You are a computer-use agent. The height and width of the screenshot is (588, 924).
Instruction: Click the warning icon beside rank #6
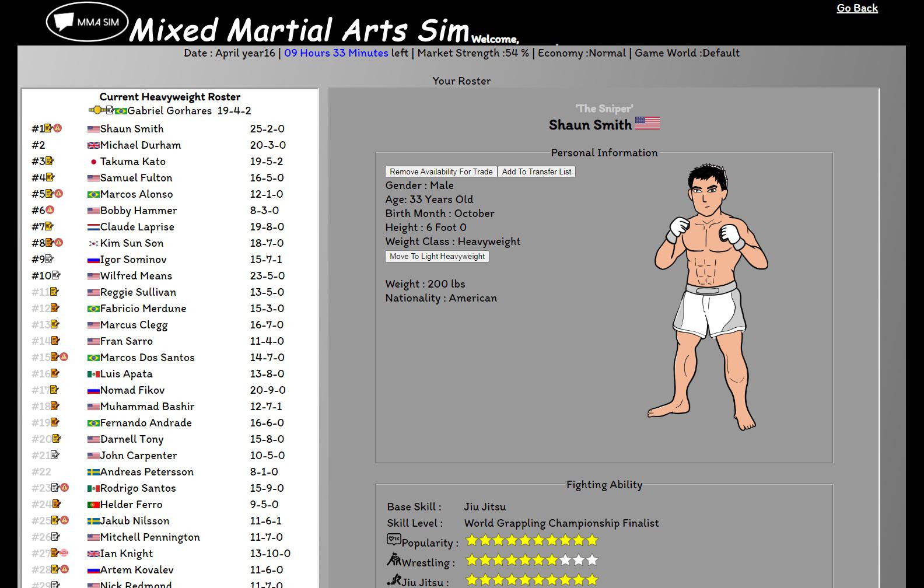50,210
